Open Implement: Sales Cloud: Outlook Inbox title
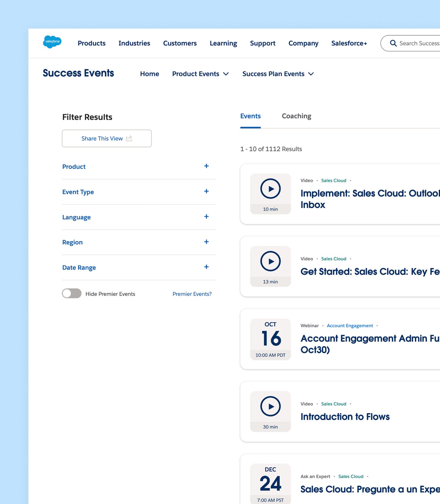The image size is (440, 504). [x=370, y=199]
